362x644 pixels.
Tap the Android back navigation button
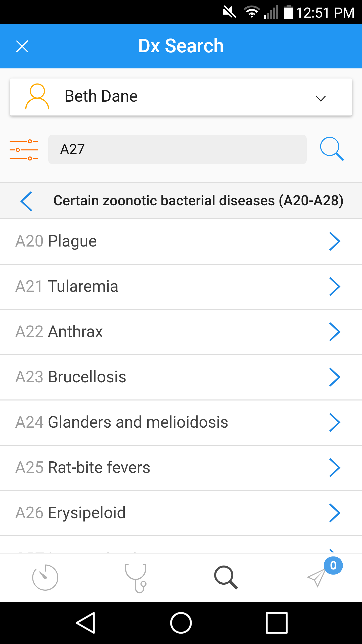86,623
